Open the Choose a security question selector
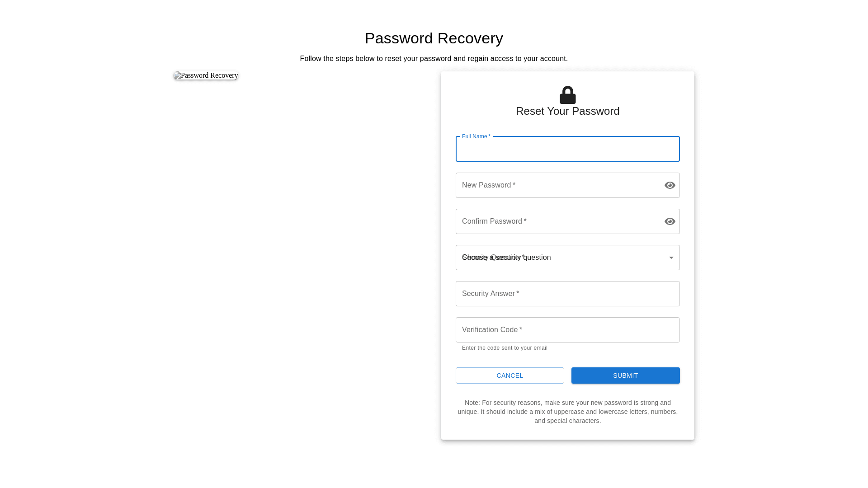 561,258
